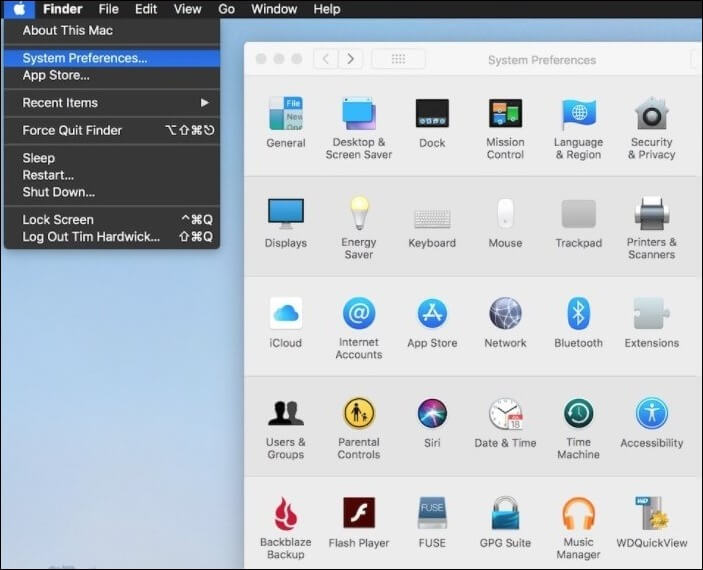Viewport: 703px width, 570px height.
Task: Open the Flash Player preferences pane
Action: coord(359,523)
